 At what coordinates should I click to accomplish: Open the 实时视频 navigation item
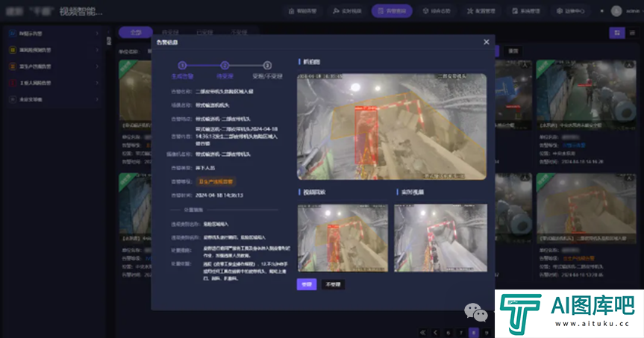pos(347,11)
